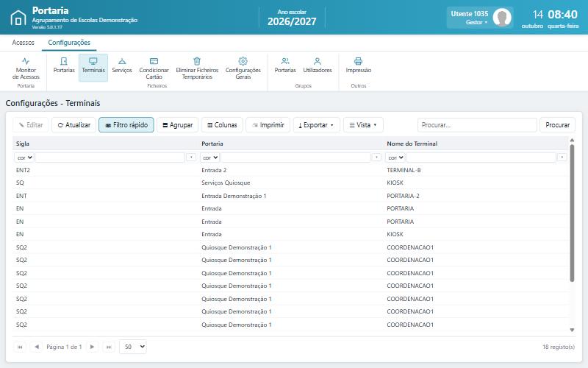Open Monitor de Acessos

[26, 68]
